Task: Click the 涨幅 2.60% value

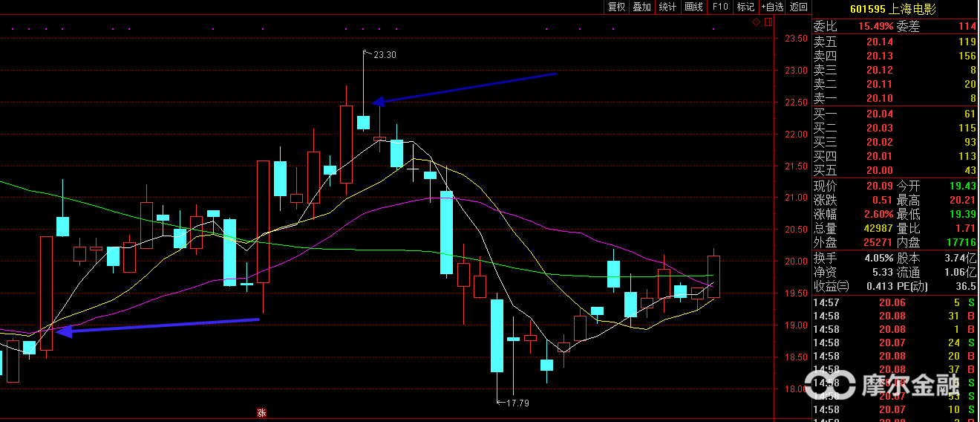Action: 878,214
